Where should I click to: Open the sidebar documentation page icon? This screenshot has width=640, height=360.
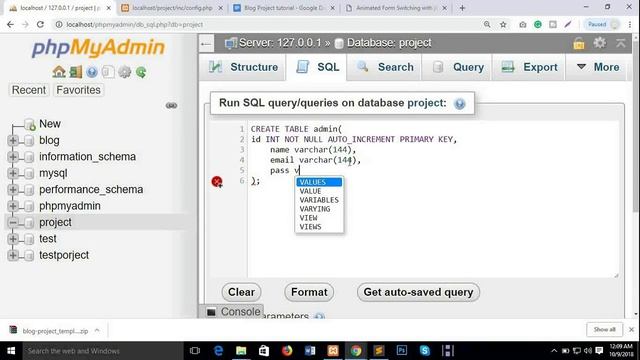point(108,72)
